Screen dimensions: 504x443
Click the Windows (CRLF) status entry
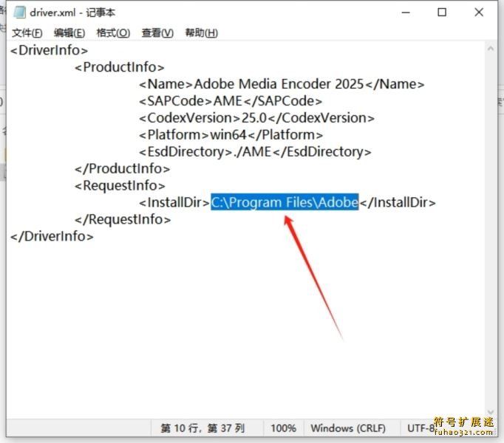click(x=348, y=428)
